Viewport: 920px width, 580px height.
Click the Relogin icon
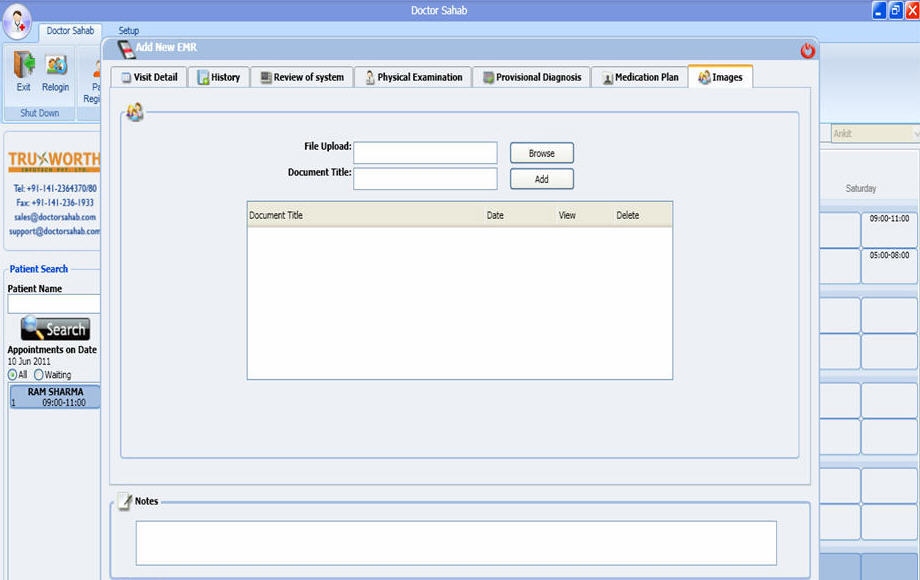56,66
